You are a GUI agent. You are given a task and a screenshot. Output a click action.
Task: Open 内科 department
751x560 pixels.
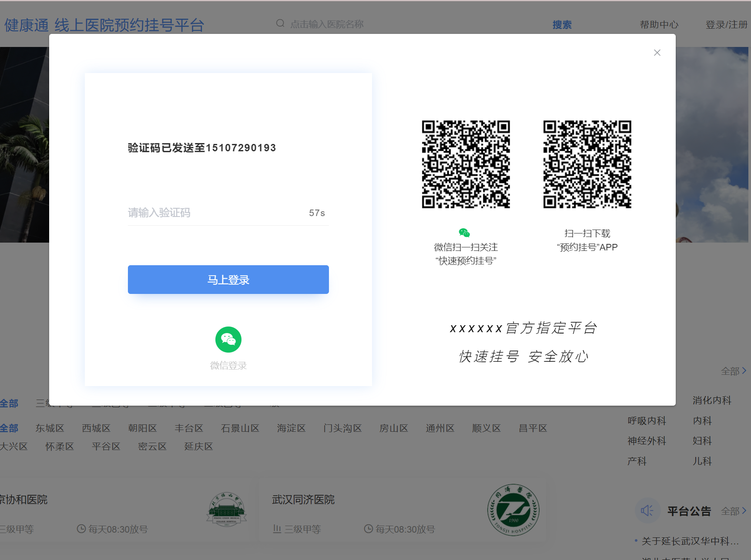click(x=702, y=421)
